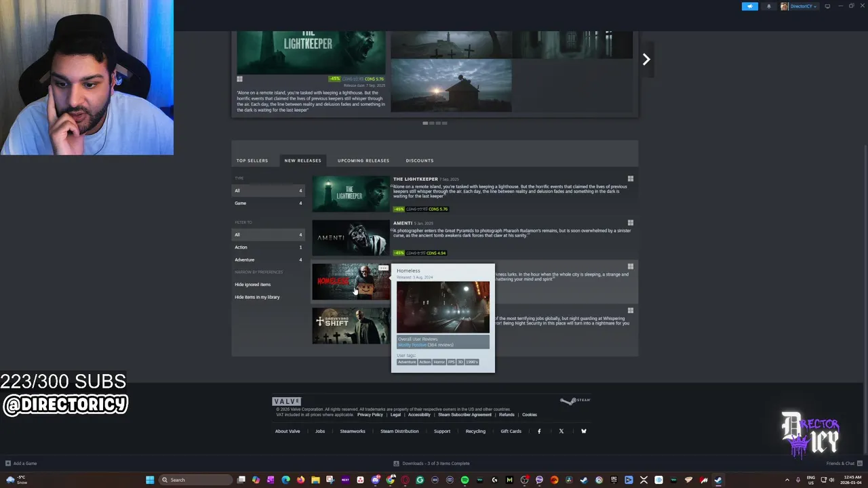
Task: Open the three-dot options on Homeless capsule
Action: coord(384,268)
